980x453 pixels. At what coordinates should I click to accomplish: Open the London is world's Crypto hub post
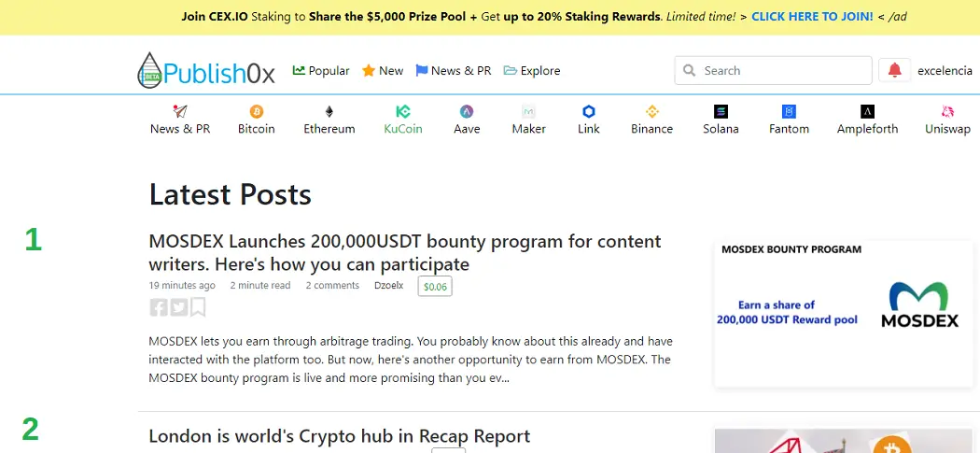(340, 435)
